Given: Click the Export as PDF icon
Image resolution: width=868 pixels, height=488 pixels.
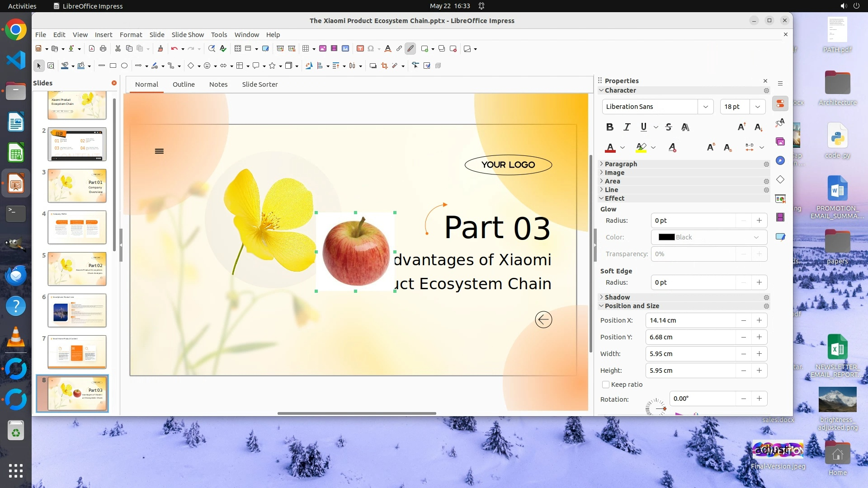Looking at the screenshot, I should click(92, 49).
